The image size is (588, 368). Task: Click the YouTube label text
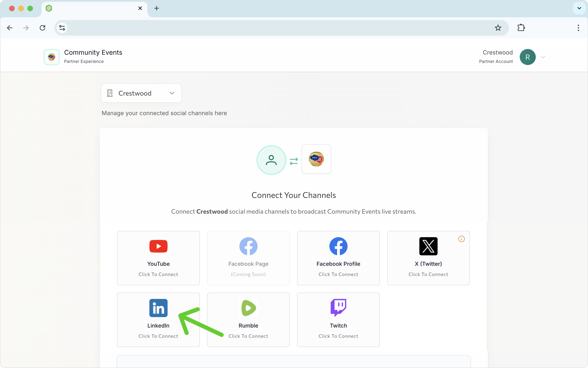coord(158,264)
